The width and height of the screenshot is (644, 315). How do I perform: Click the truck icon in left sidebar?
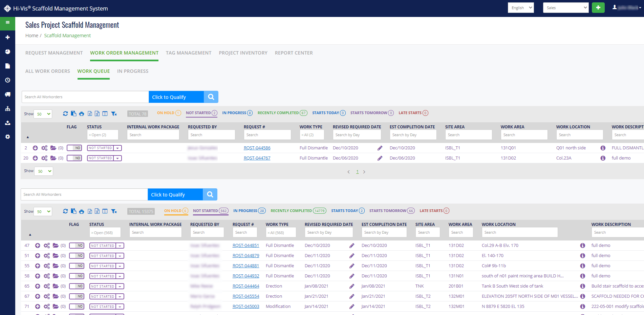pyautogui.click(x=7, y=94)
